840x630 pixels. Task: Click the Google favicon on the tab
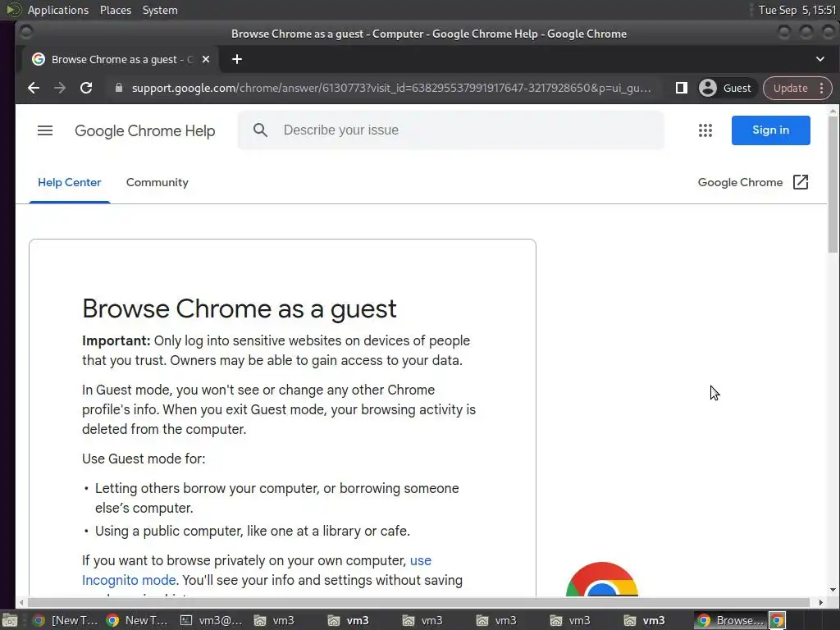pos(39,59)
